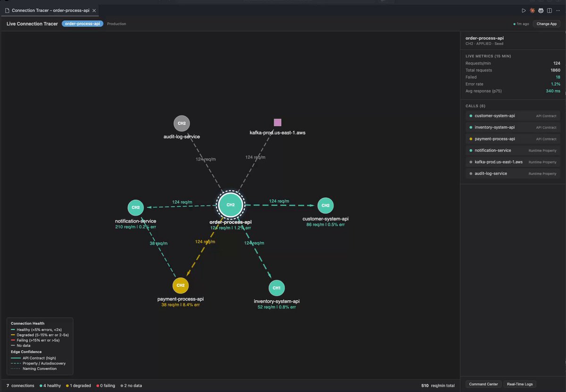This screenshot has width=566, height=392.
Task: Select the yellow payment-process-api node
Action: [x=181, y=285]
